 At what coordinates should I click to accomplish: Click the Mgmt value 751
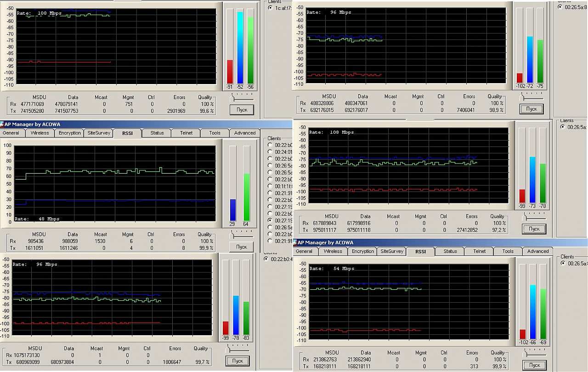tap(128, 104)
